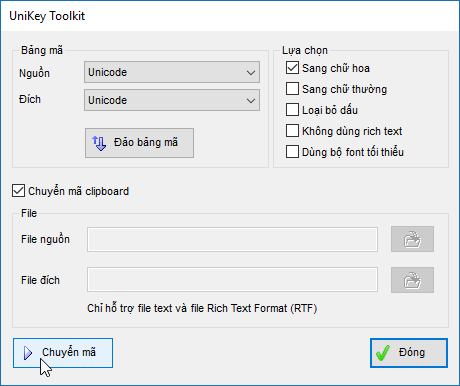Tick the Loại bỏ dấu checkbox
This screenshot has width=460, height=386.
tap(292, 110)
